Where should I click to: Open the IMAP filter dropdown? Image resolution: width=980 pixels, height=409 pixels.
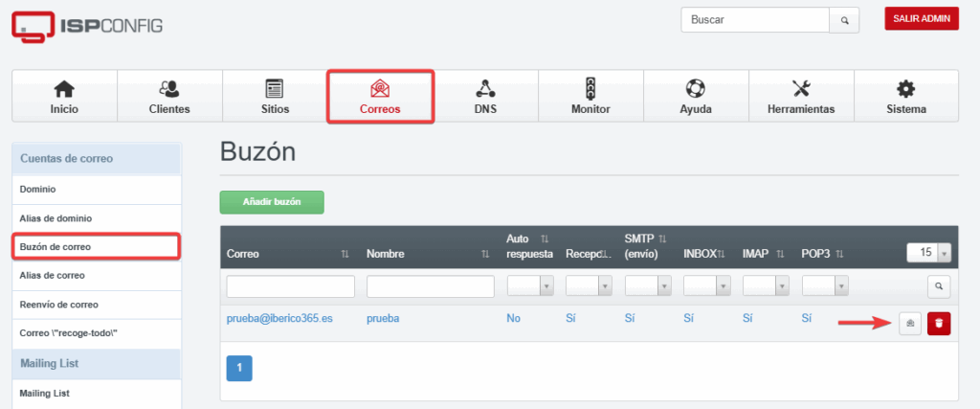coord(766,286)
